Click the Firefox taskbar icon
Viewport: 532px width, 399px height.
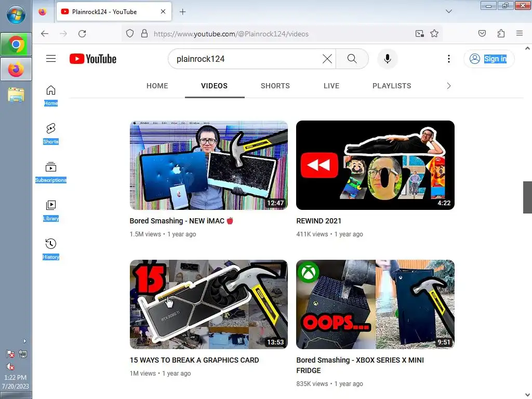(x=16, y=69)
